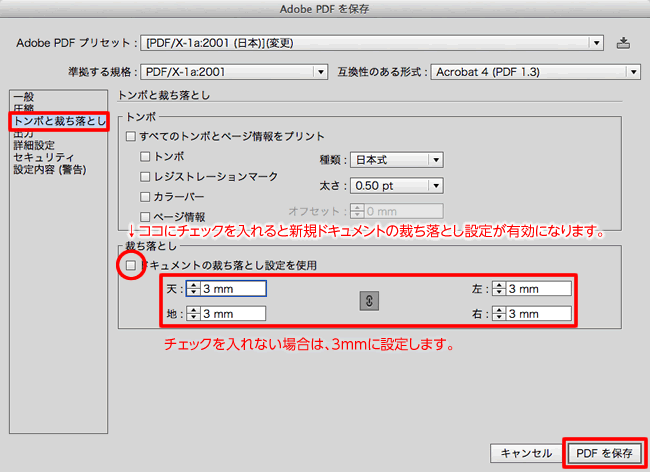Click the 左 bleed value field
This screenshot has width=650, height=472.
coord(539,289)
